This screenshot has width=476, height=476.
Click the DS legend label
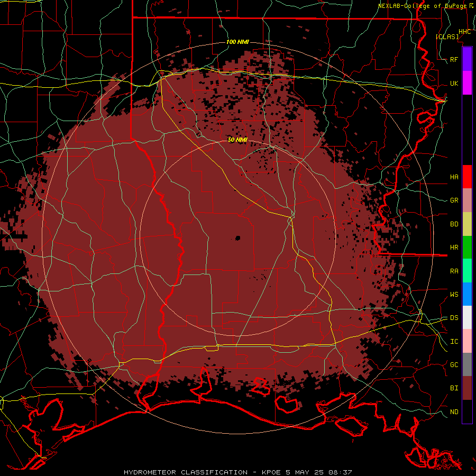[454, 318]
